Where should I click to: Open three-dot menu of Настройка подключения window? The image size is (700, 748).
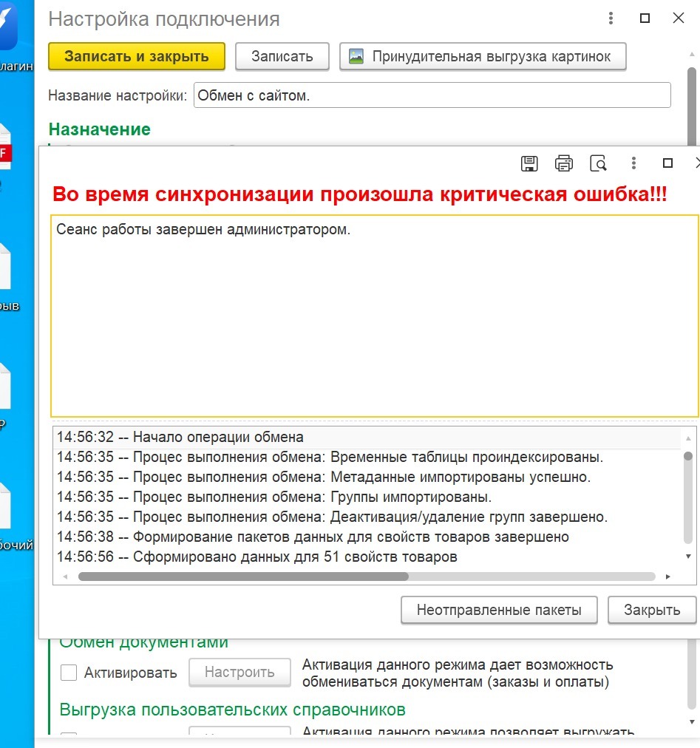click(x=611, y=18)
